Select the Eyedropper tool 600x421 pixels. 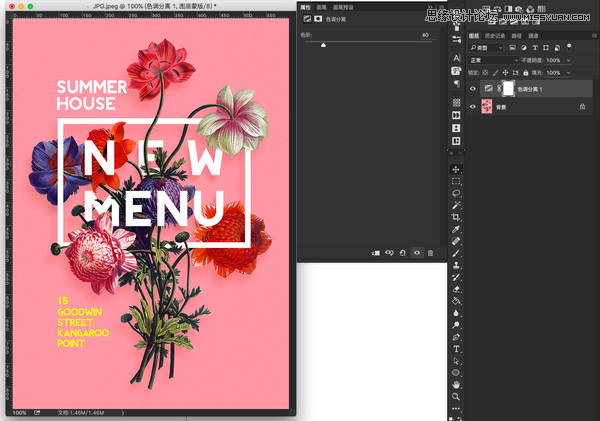456,229
